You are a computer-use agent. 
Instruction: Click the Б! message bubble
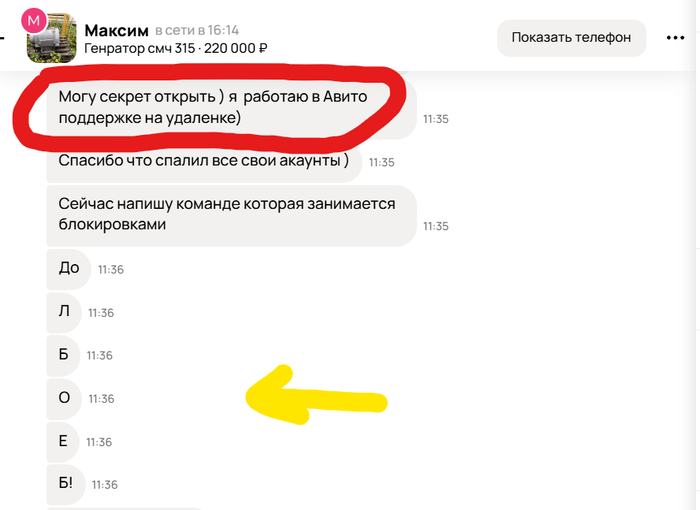coord(66,484)
